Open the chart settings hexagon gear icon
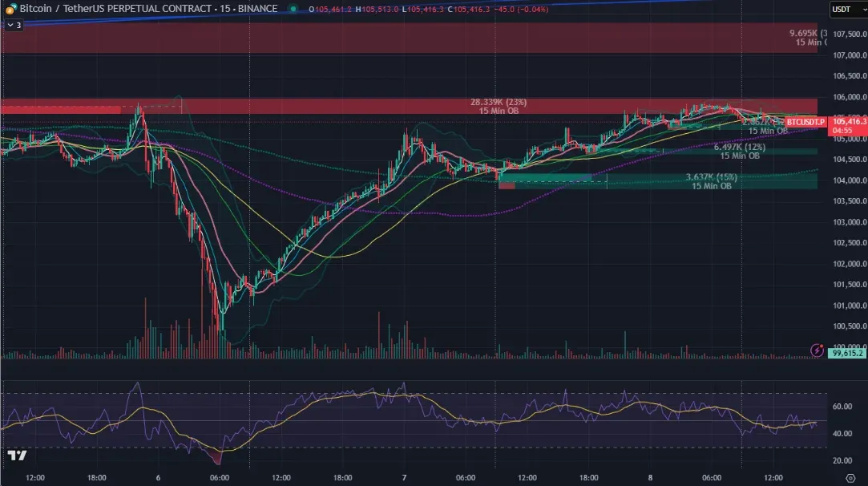The image size is (868, 486). point(851,478)
